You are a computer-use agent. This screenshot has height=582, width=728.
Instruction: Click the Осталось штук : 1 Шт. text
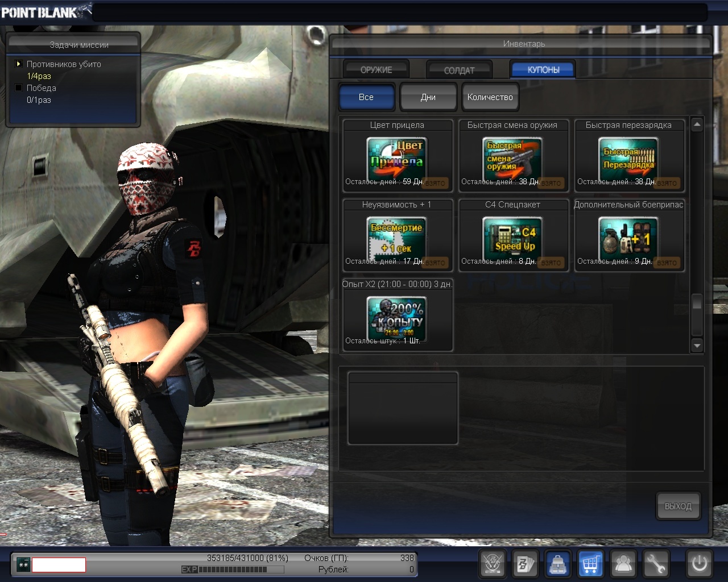[382, 341]
